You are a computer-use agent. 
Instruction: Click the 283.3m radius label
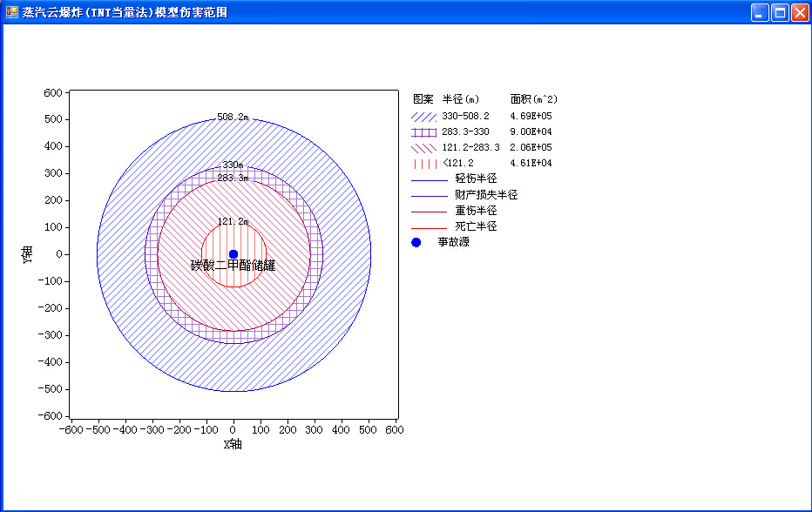233,179
